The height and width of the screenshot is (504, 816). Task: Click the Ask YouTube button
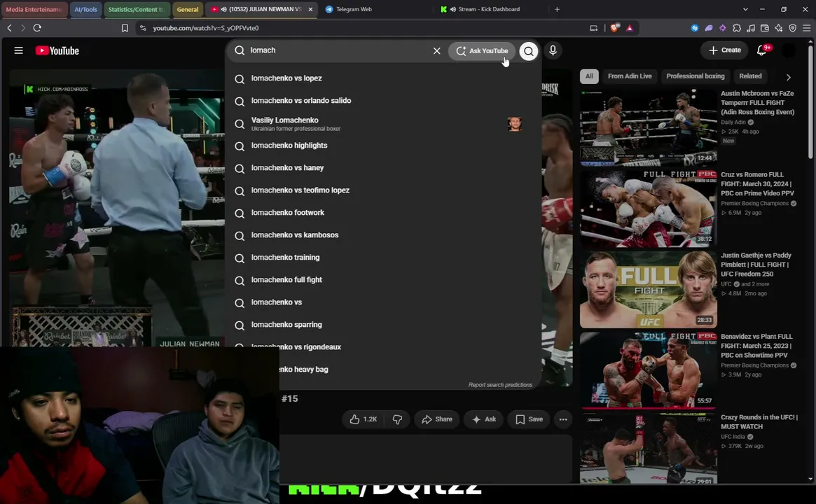coord(482,51)
